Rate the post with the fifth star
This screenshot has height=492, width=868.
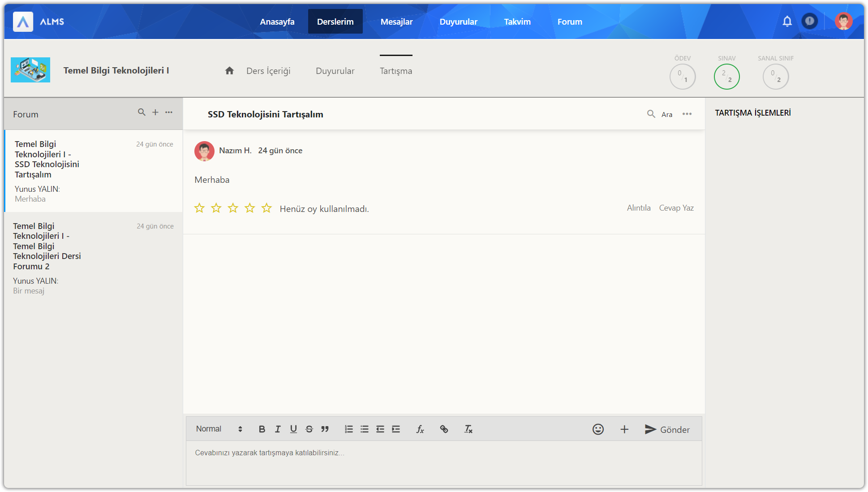pos(266,208)
